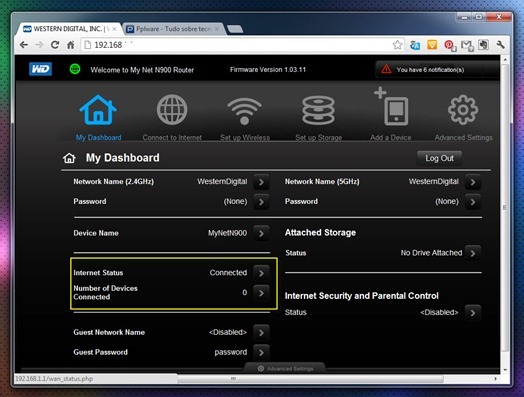Bookmark the page with the star icon
The width and height of the screenshot is (524, 397).
point(397,45)
